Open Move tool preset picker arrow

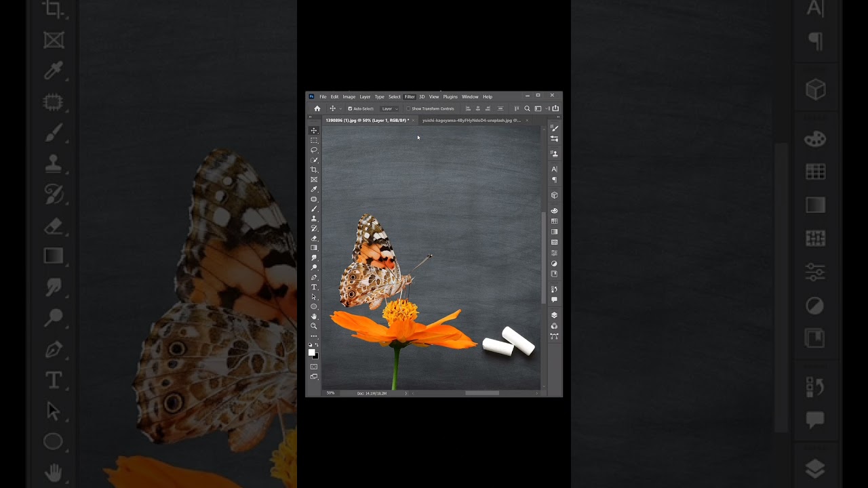[340, 108]
